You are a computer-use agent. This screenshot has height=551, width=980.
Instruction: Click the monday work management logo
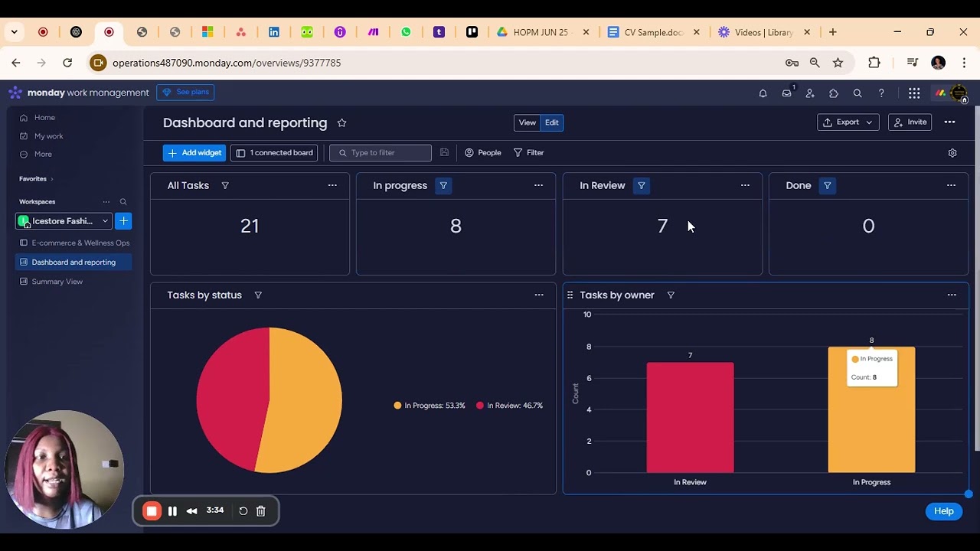tap(79, 93)
